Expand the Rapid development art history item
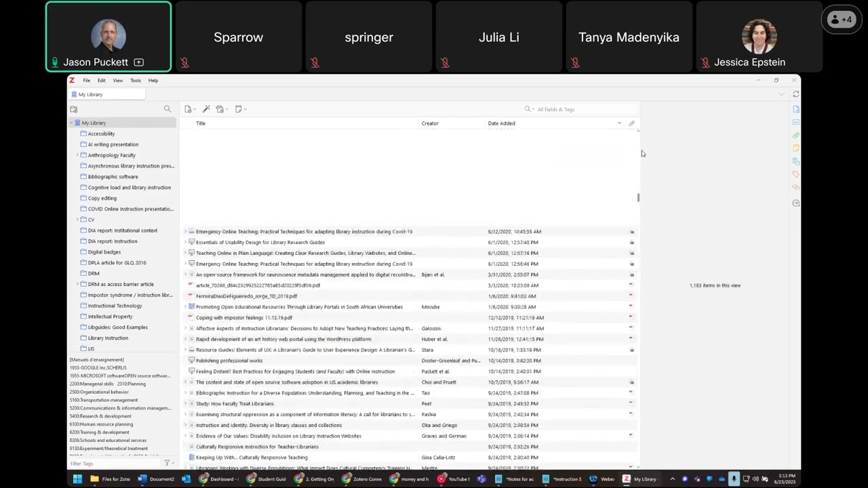Image resolution: width=868 pixels, height=488 pixels. (x=185, y=339)
